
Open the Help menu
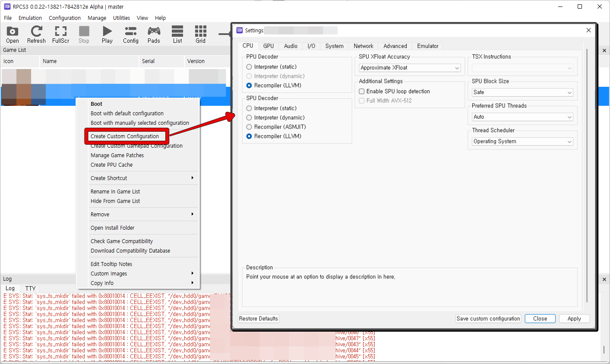pyautogui.click(x=160, y=18)
